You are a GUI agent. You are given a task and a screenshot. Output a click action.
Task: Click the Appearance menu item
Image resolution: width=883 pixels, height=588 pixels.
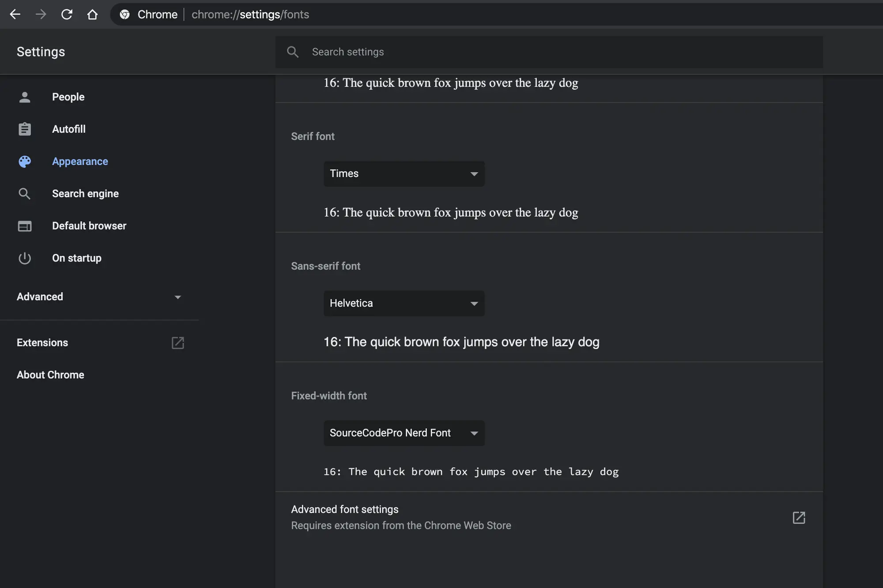coord(79,161)
